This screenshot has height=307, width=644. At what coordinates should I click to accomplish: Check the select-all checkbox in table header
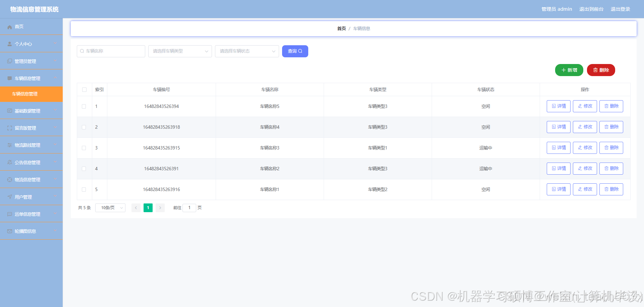tap(84, 89)
